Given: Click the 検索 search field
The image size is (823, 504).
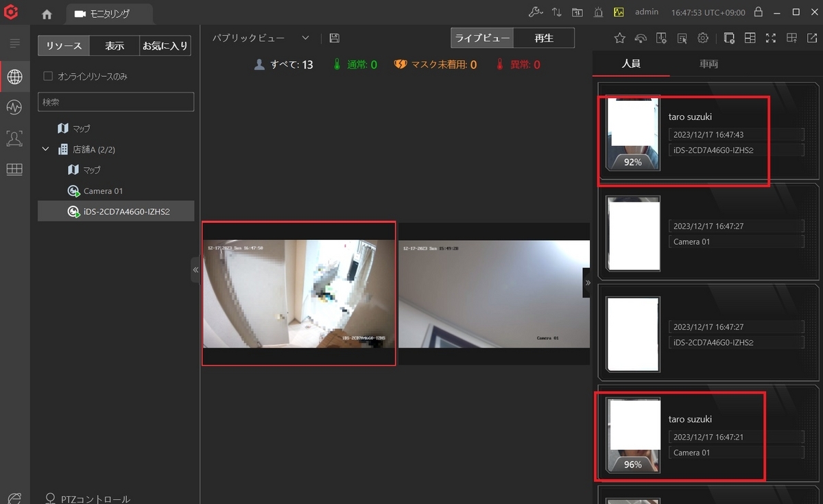Looking at the screenshot, I should coord(116,101).
